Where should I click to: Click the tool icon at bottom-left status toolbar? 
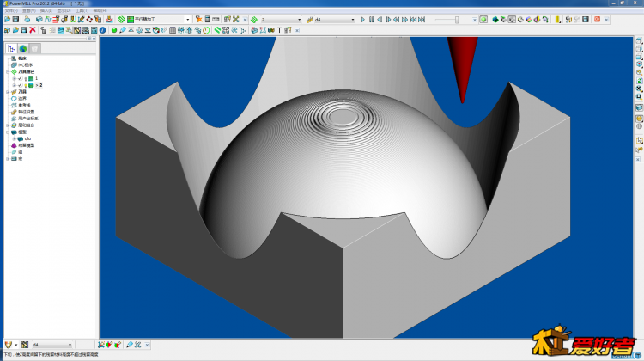pos(8,345)
